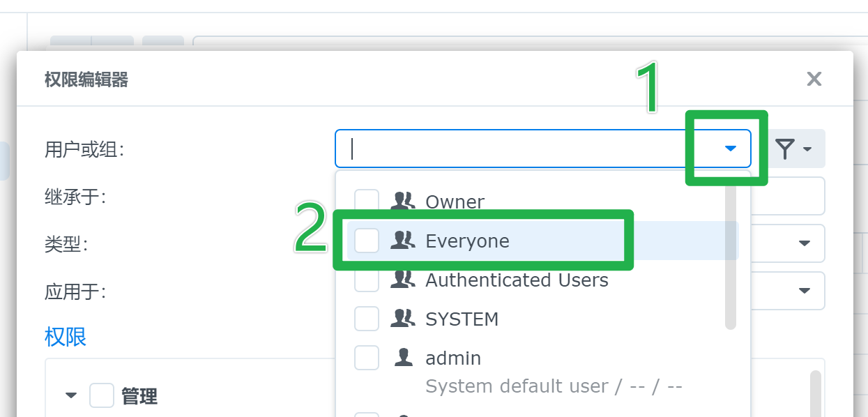Click the 权限 heading link
Screen dimensions: 868x417
coord(66,338)
